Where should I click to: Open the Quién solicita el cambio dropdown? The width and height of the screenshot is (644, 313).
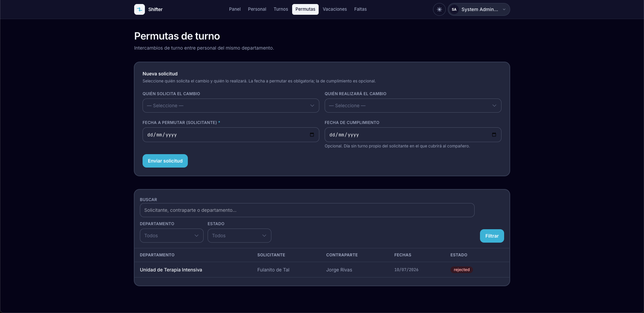pos(231,106)
